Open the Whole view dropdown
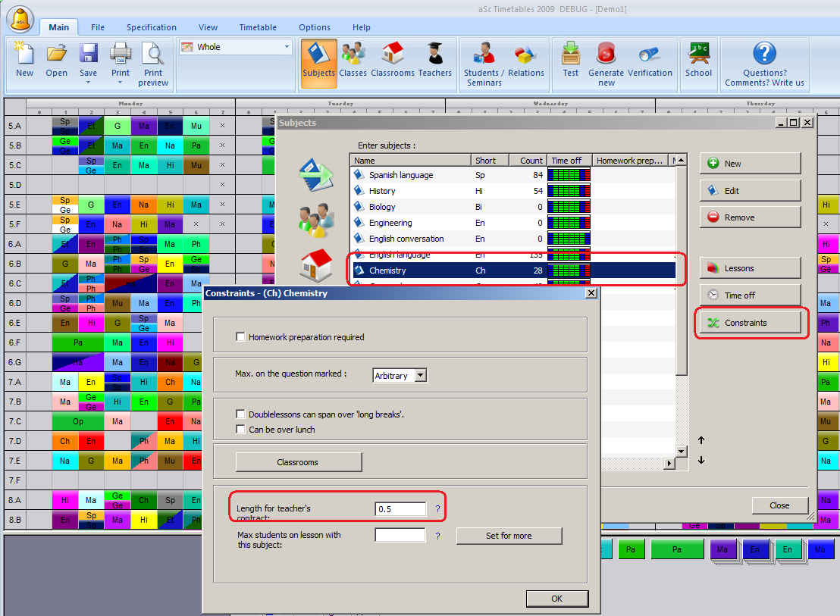 [x=287, y=47]
